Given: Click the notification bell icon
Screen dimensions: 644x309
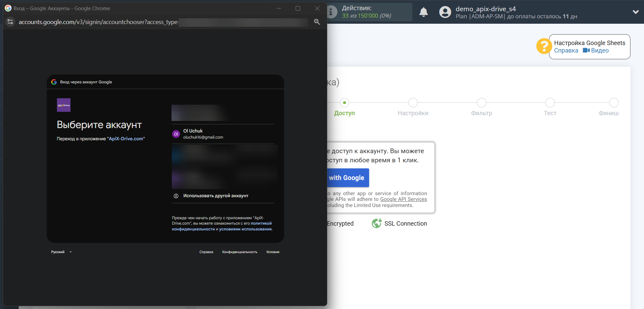Looking at the screenshot, I should [x=423, y=12].
